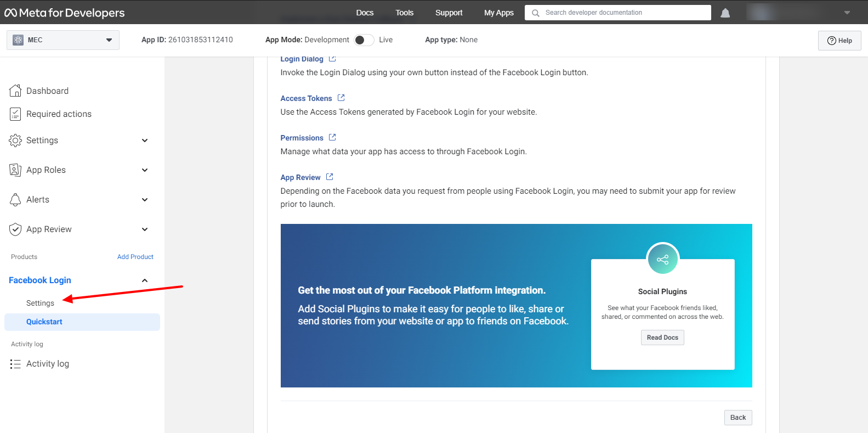The image size is (868, 433).
Task: Click the Activity log list icon
Action: (x=15, y=364)
